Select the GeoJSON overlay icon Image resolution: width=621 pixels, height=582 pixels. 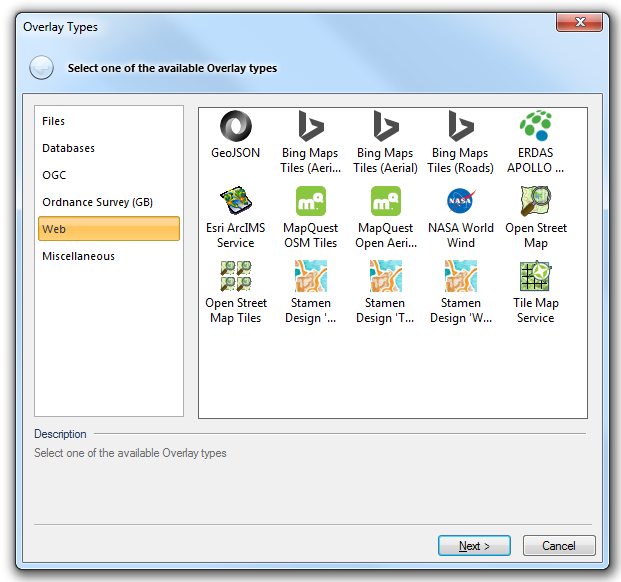point(236,126)
